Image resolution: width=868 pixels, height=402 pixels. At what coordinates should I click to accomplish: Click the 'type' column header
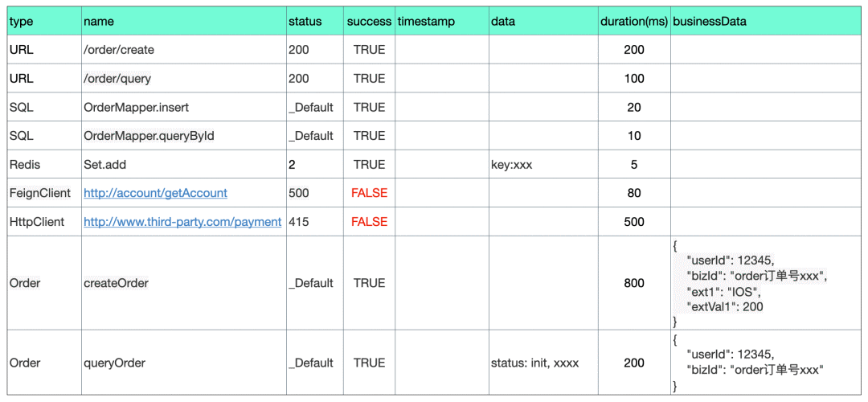(22, 22)
